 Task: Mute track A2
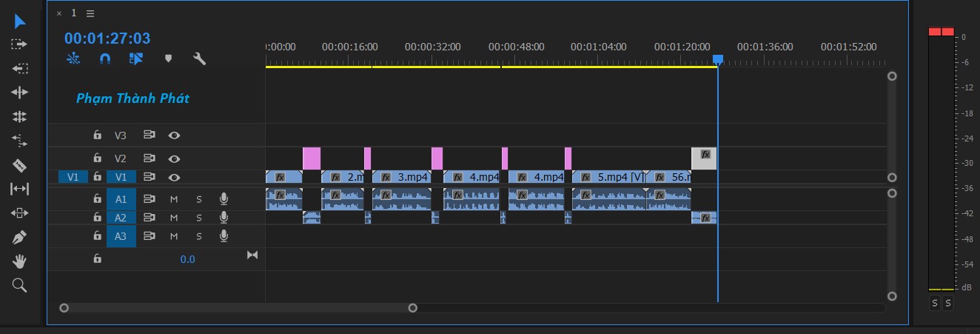click(174, 217)
